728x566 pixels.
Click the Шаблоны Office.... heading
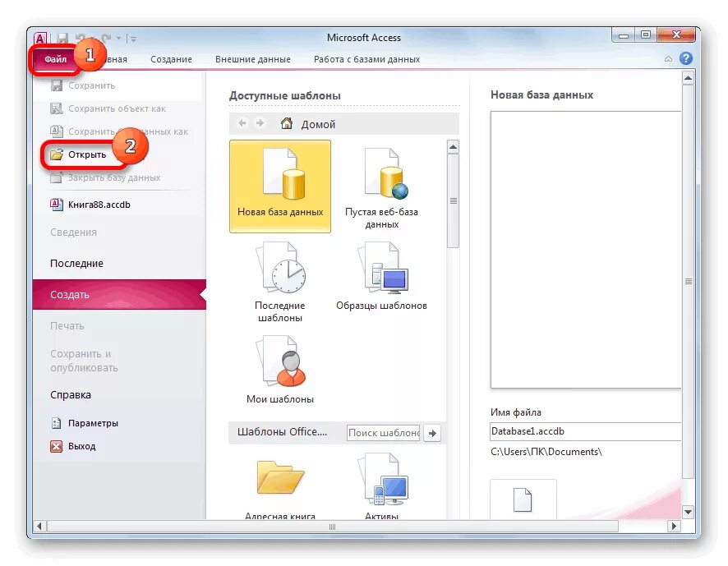pos(282,432)
